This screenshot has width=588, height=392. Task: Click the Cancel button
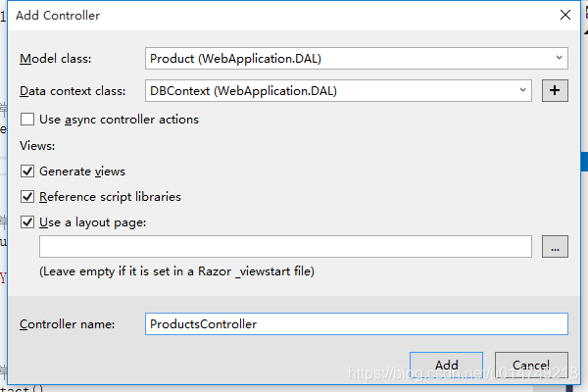coord(531,365)
